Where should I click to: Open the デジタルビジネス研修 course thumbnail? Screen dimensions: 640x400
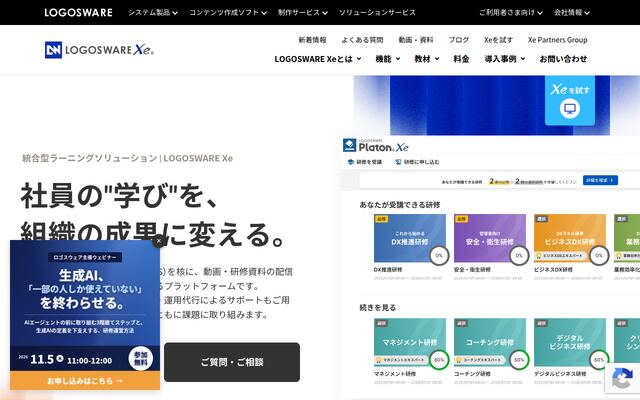point(570,342)
